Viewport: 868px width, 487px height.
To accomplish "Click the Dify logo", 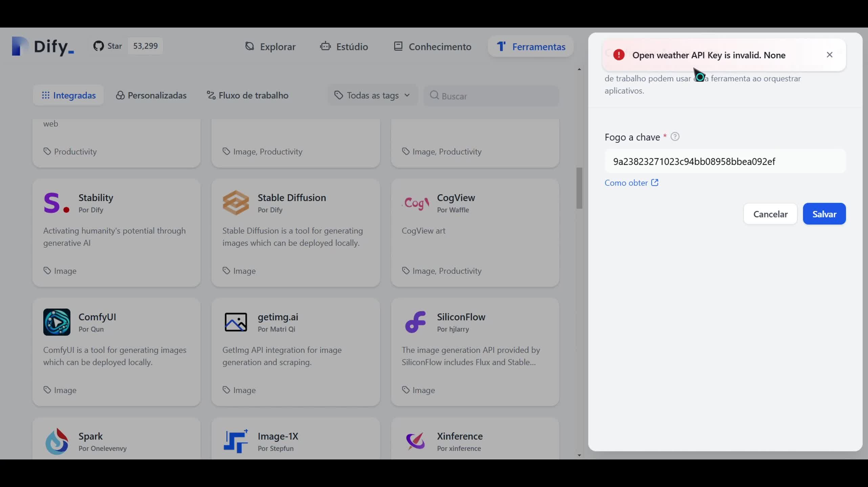I will coord(42,46).
